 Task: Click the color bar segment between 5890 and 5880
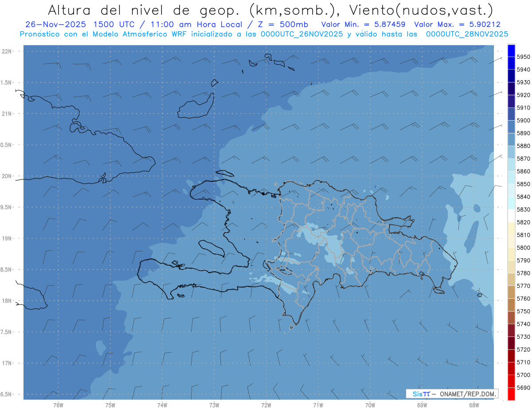point(511,140)
